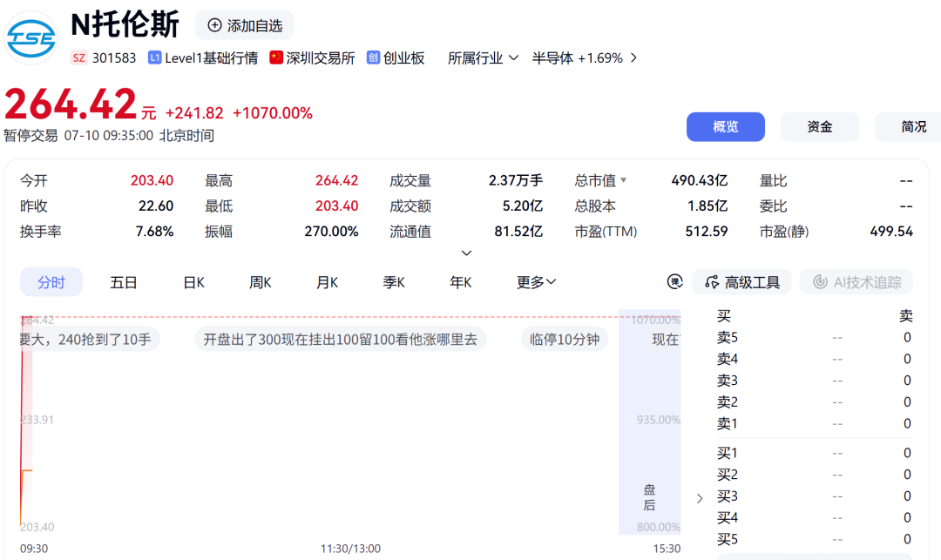Switch to the 概览 tab

pos(726,126)
